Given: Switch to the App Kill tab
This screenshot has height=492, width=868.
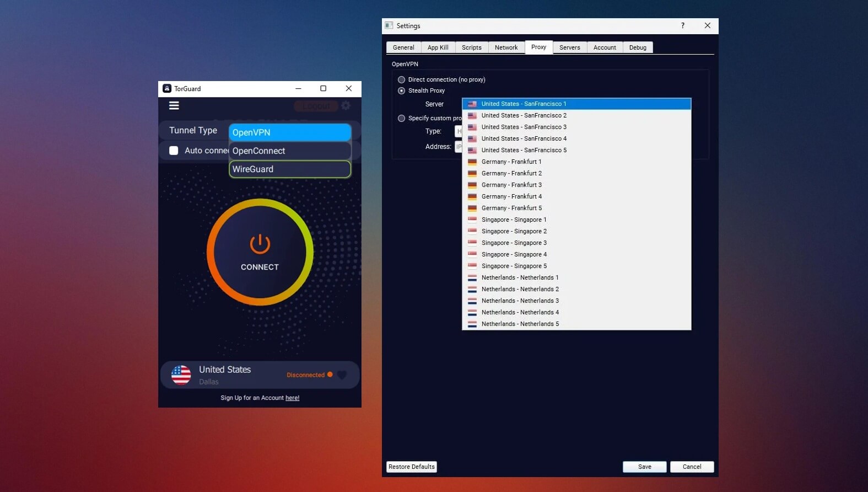Looking at the screenshot, I should (x=438, y=47).
